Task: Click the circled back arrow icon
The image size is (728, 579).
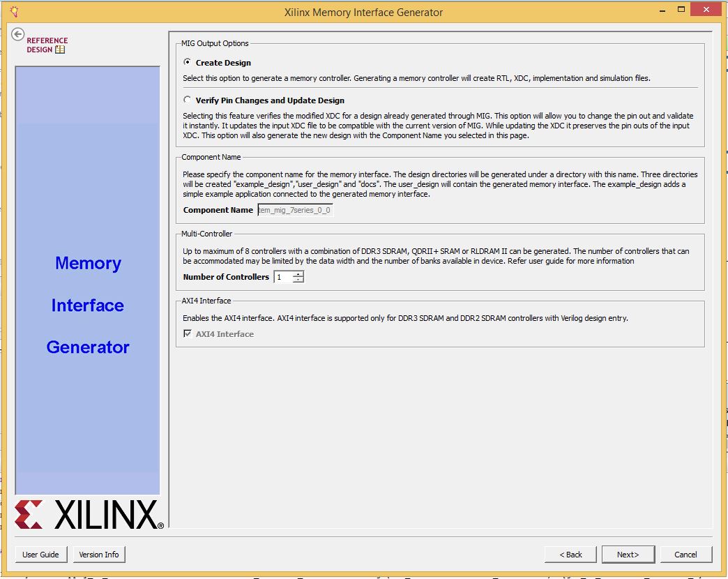Action: point(17,34)
